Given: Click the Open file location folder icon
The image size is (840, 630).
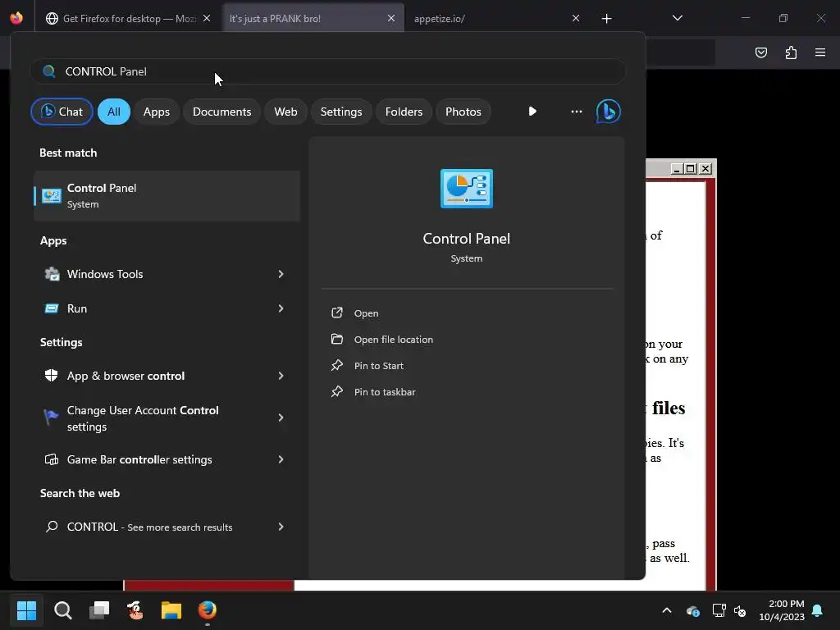Looking at the screenshot, I should tap(337, 339).
